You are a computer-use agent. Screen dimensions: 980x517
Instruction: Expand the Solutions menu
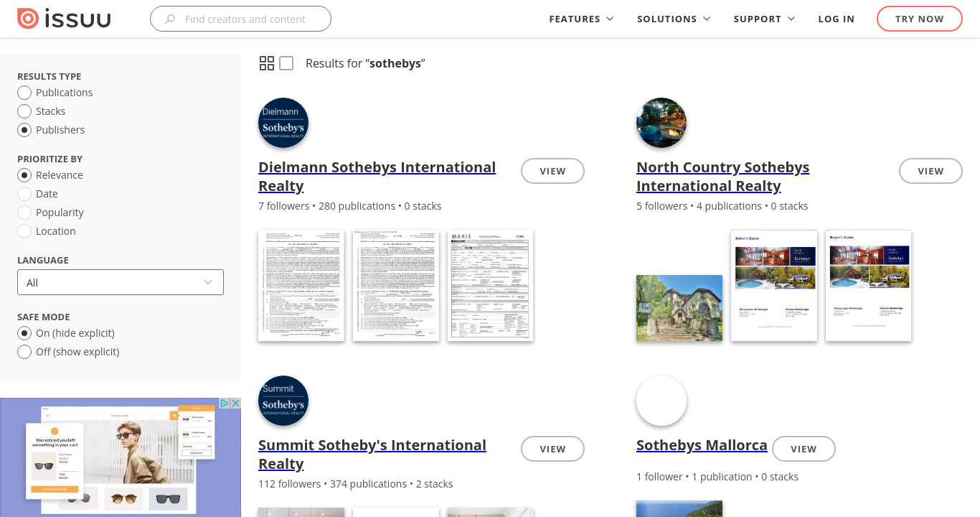[x=674, y=19]
